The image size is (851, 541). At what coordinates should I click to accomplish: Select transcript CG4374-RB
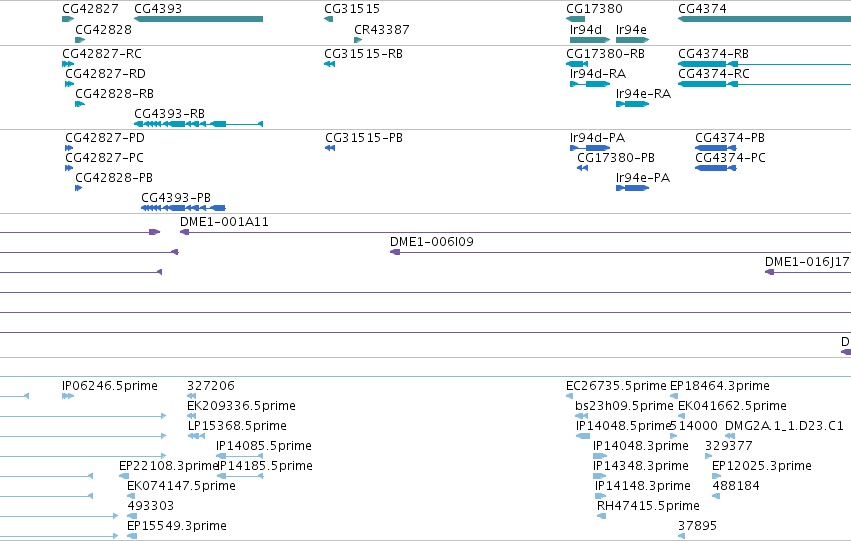click(765, 64)
